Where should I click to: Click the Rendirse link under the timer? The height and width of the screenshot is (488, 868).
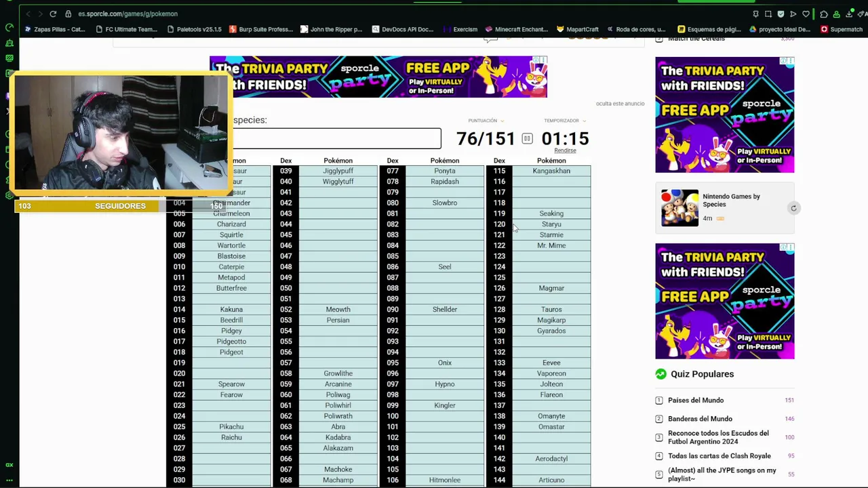[565, 150]
